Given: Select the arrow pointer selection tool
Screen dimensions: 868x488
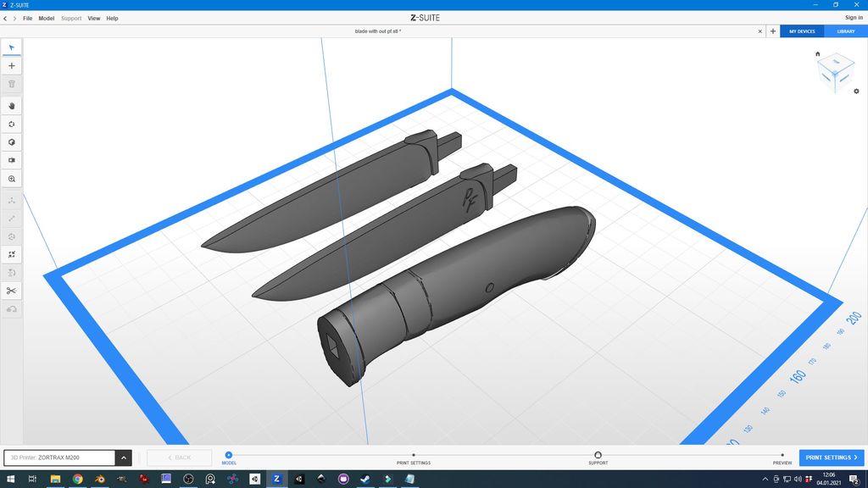Looking at the screenshot, I should [12, 47].
